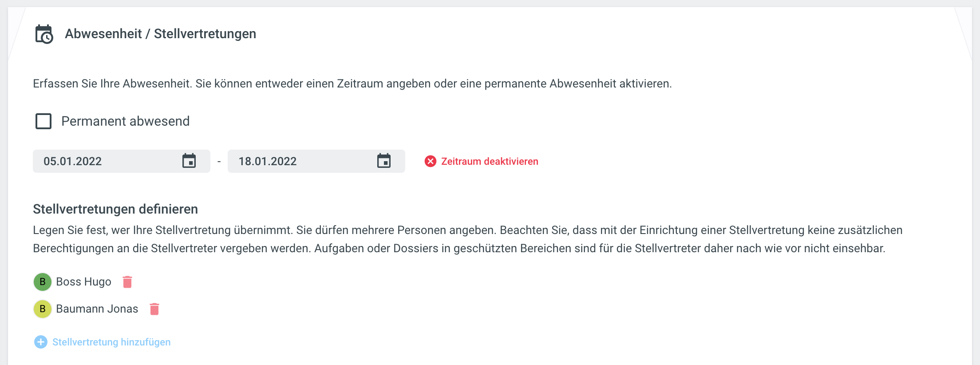980x365 pixels.
Task: Open the start date calendar picker icon
Action: [x=189, y=161]
